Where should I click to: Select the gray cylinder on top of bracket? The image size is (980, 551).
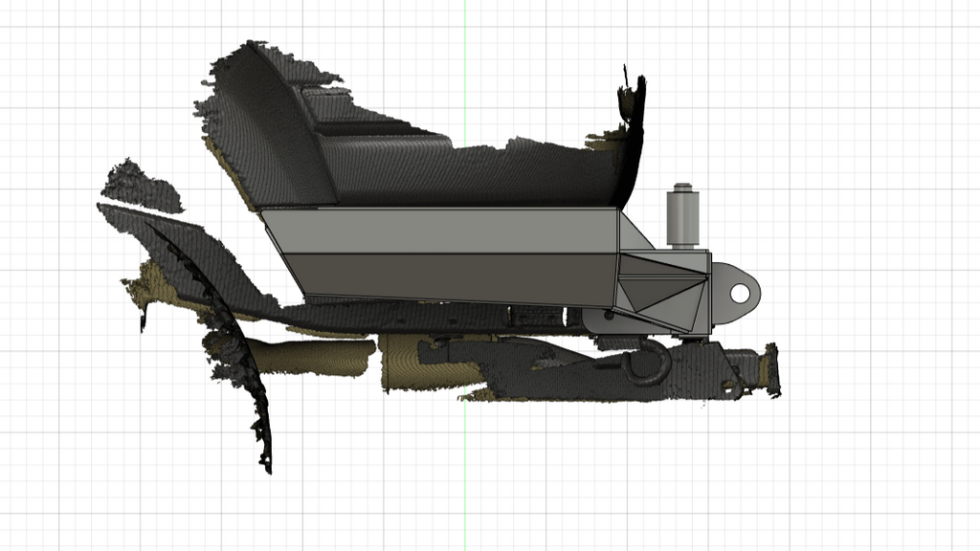point(682,218)
